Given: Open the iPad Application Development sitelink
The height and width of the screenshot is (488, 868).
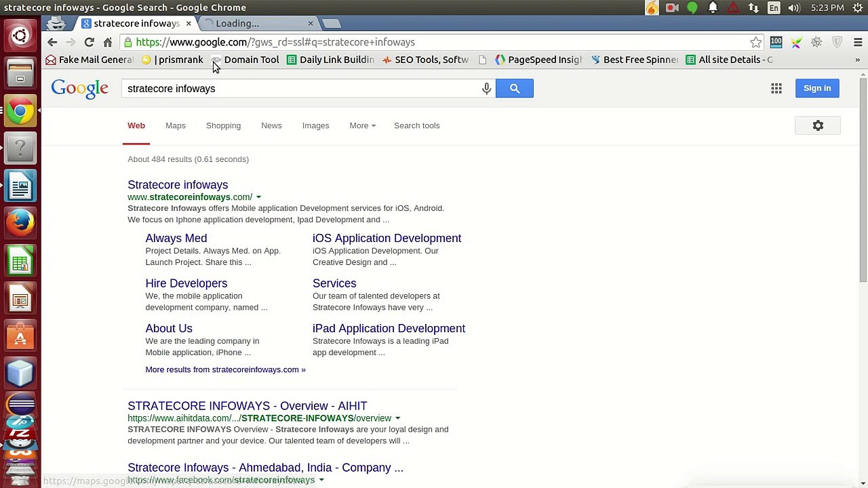Looking at the screenshot, I should point(389,328).
